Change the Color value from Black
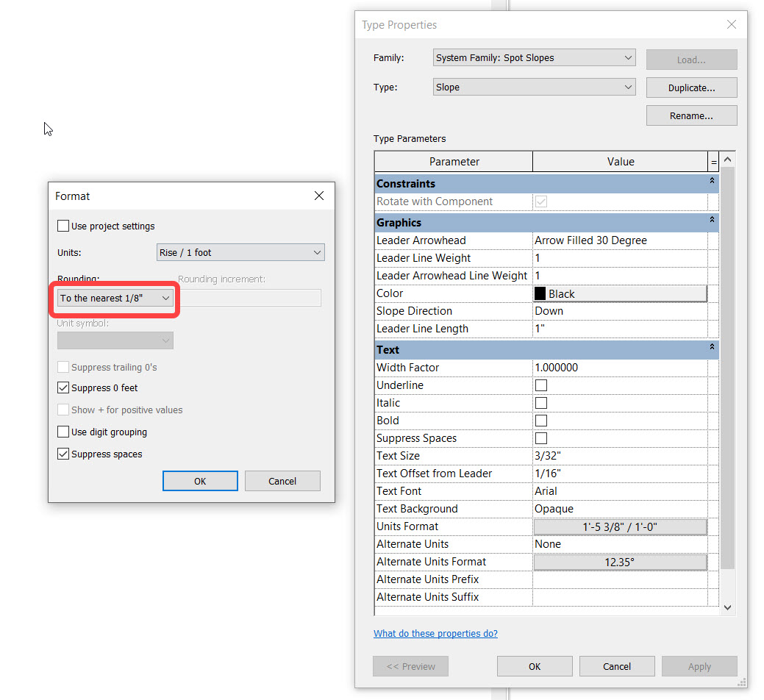 (620, 293)
